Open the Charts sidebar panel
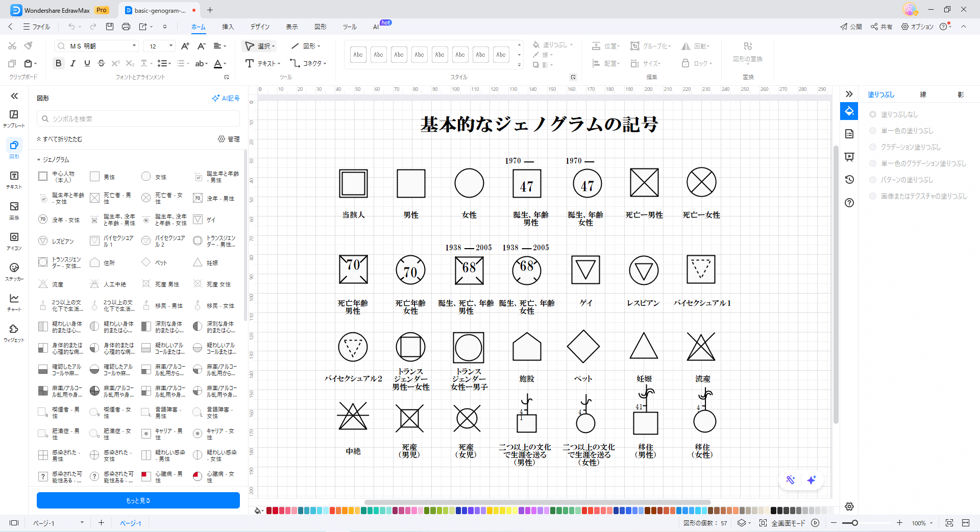This screenshot has height=532, width=980. (x=14, y=302)
